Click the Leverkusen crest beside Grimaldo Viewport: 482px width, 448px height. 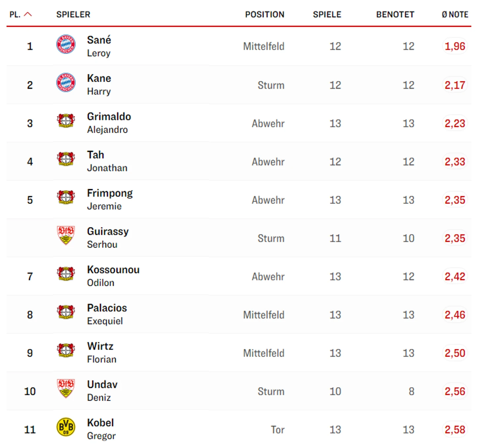click(66, 121)
